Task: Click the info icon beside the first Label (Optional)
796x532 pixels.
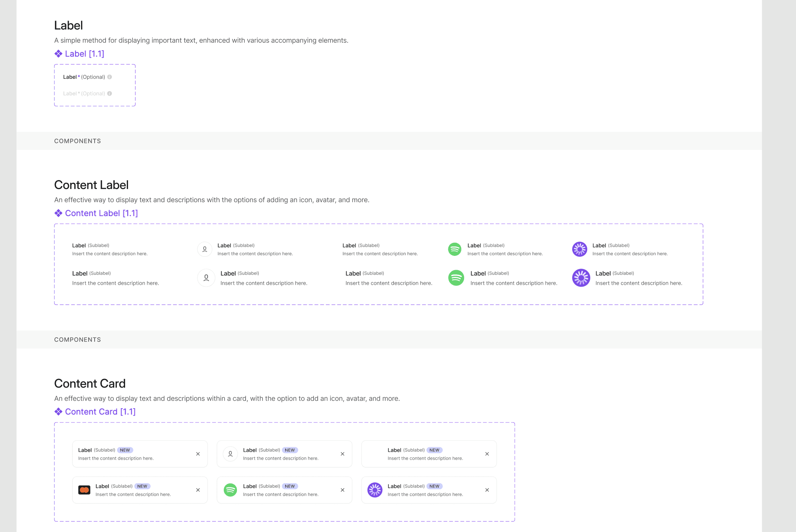Action: coord(110,77)
